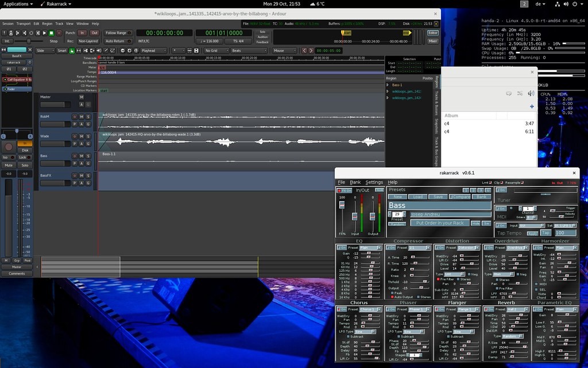Click the Comments button in mixer strip
The width and height of the screenshot is (588, 368).
(x=17, y=274)
